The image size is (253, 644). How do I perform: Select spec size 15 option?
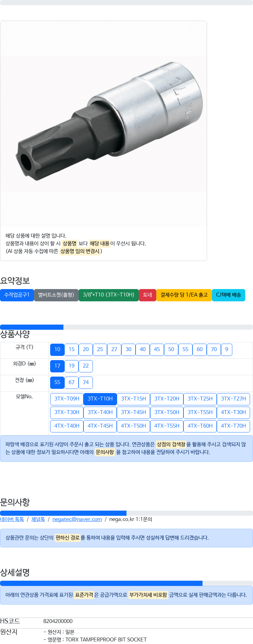(x=71, y=349)
